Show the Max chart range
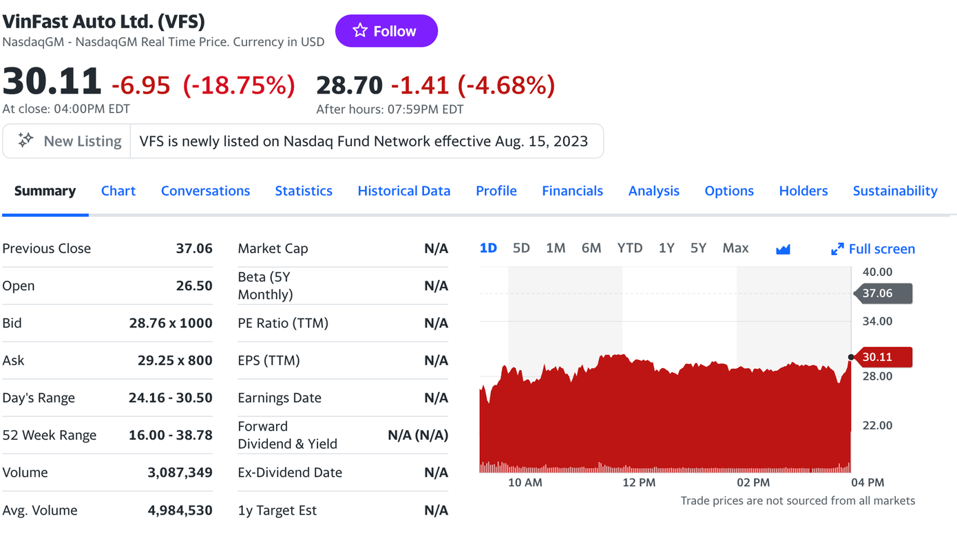Viewport: 957px width, 560px height. tap(735, 248)
